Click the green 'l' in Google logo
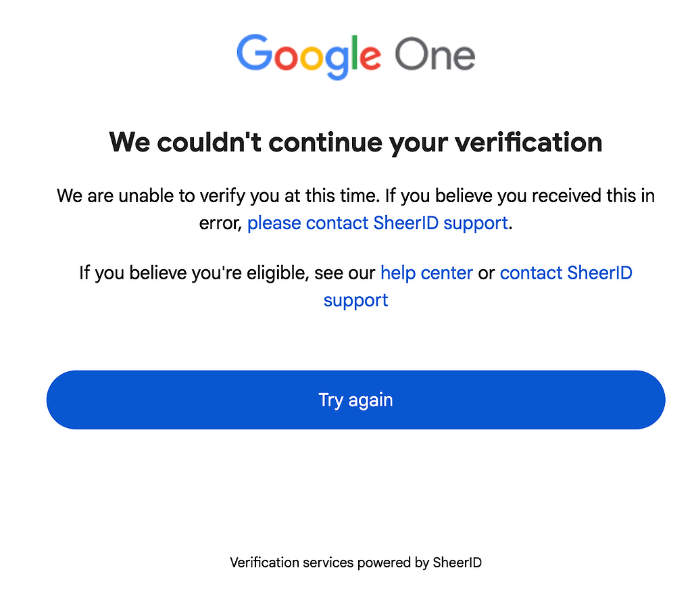The width and height of the screenshot is (692, 616). click(x=354, y=53)
